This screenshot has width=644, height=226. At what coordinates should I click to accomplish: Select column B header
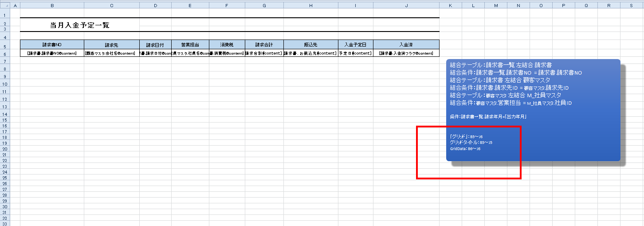pos(52,5)
